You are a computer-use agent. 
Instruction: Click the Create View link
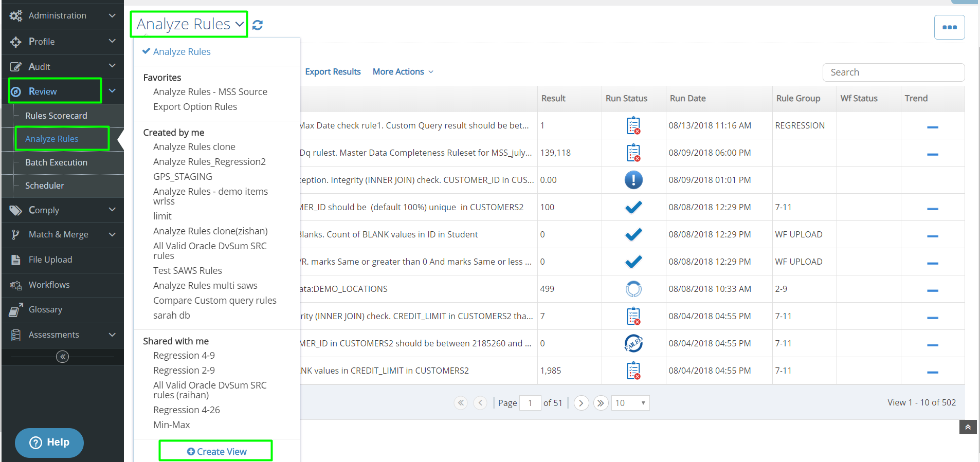coord(216,452)
